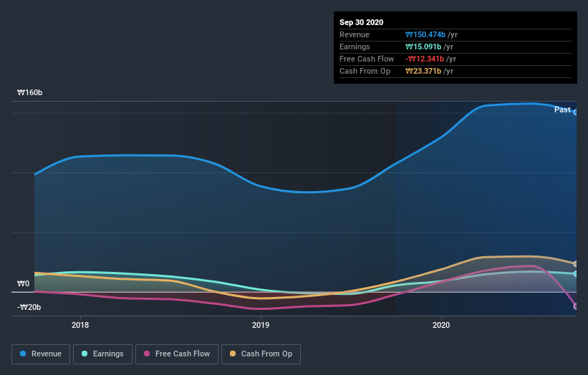Click the Earnings end-point marker
This screenshot has height=375, width=588.
coord(576,274)
